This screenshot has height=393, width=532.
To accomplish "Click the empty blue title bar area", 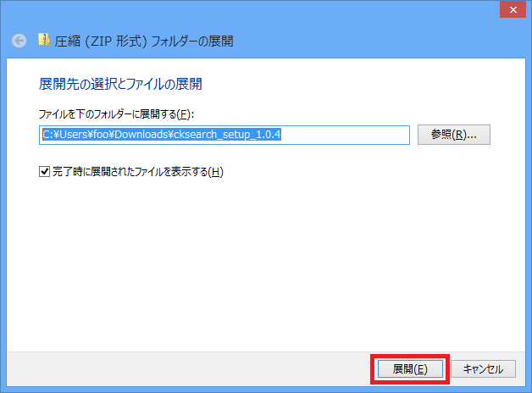I will point(254,10).
